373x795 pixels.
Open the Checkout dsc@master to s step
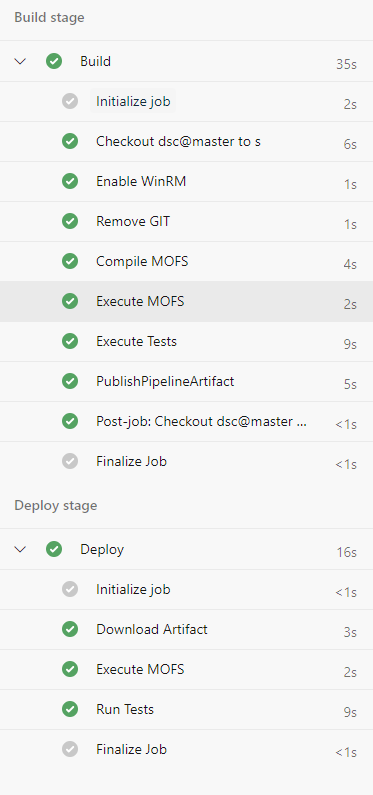point(186,141)
